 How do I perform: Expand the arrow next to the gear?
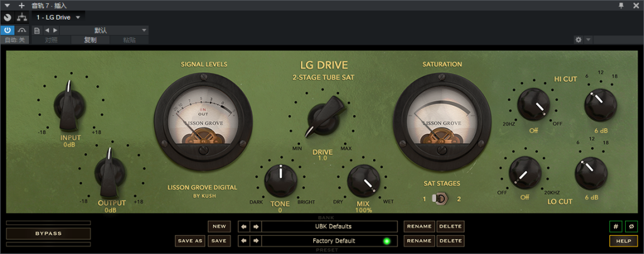pyautogui.click(x=588, y=40)
